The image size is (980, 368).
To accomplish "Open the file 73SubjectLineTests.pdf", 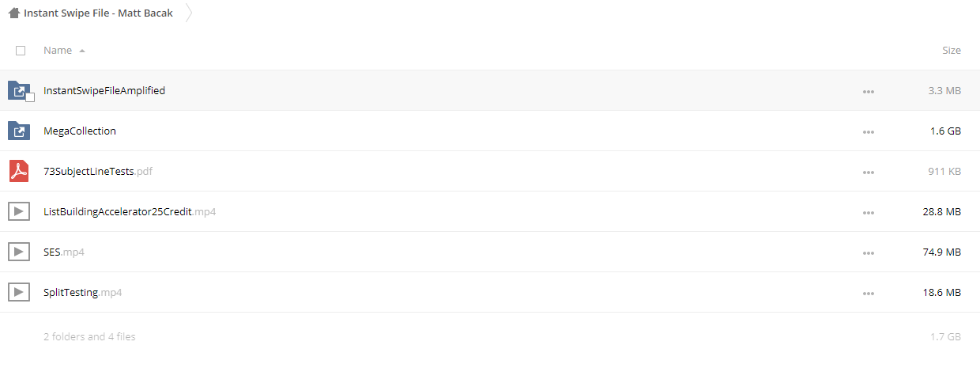I will [98, 171].
